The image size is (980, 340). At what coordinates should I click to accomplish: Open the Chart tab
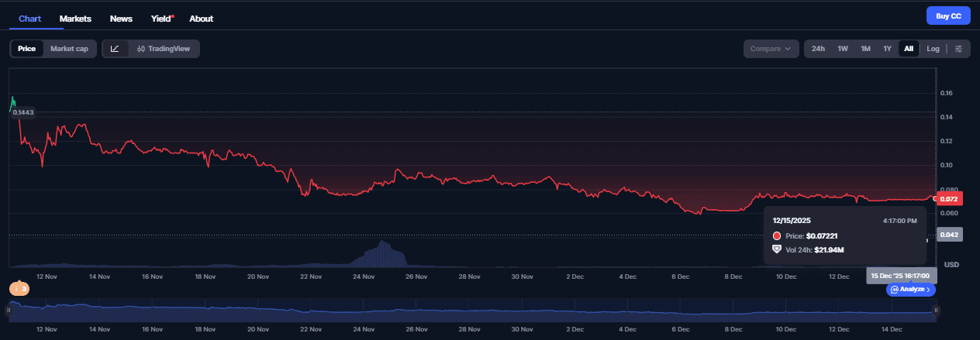click(x=29, y=18)
